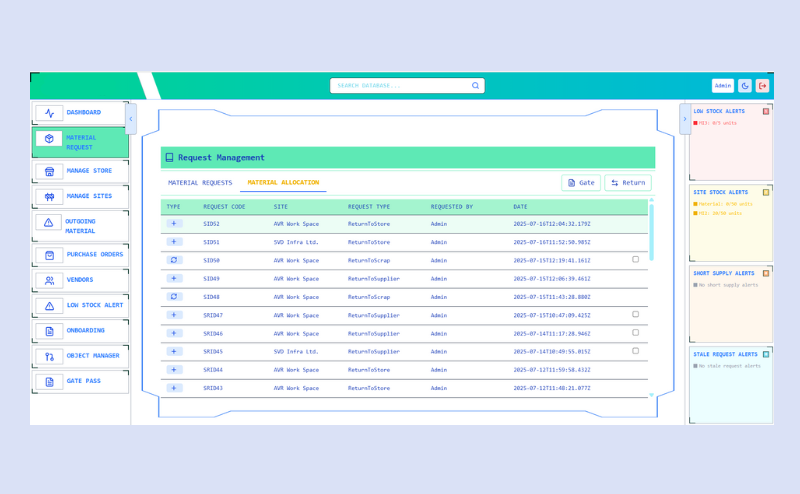Image resolution: width=800 pixels, height=494 pixels.
Task: Expand row SID52 with plus button
Action: [174, 223]
